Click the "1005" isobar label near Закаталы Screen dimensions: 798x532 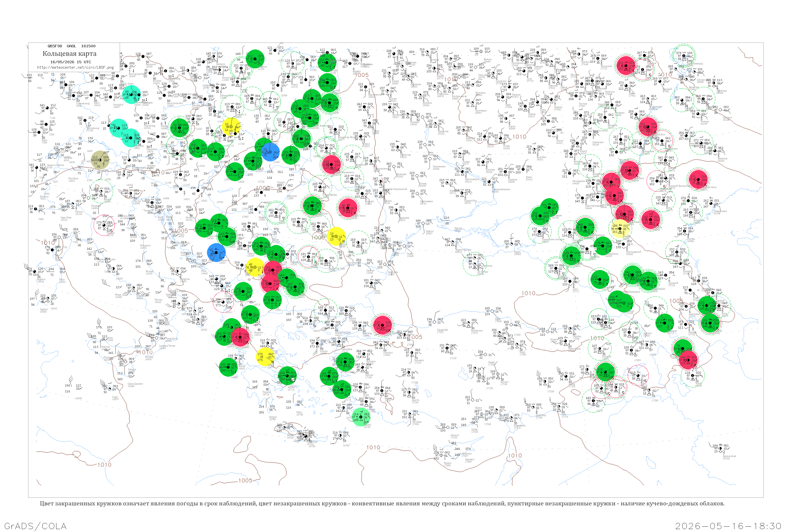pyautogui.click(x=676, y=301)
